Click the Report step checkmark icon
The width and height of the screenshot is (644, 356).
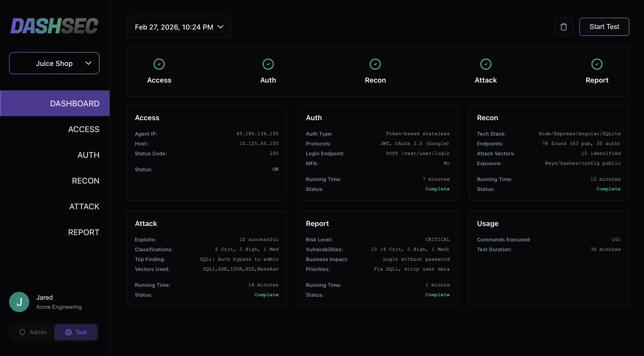coord(597,64)
